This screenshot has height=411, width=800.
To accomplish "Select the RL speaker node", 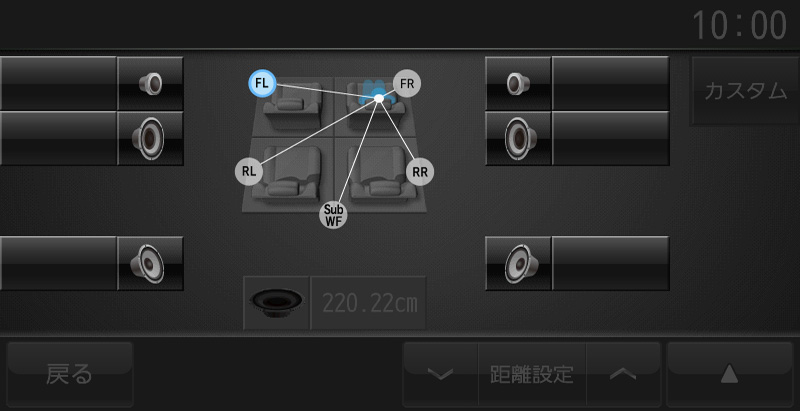I will pyautogui.click(x=249, y=171).
